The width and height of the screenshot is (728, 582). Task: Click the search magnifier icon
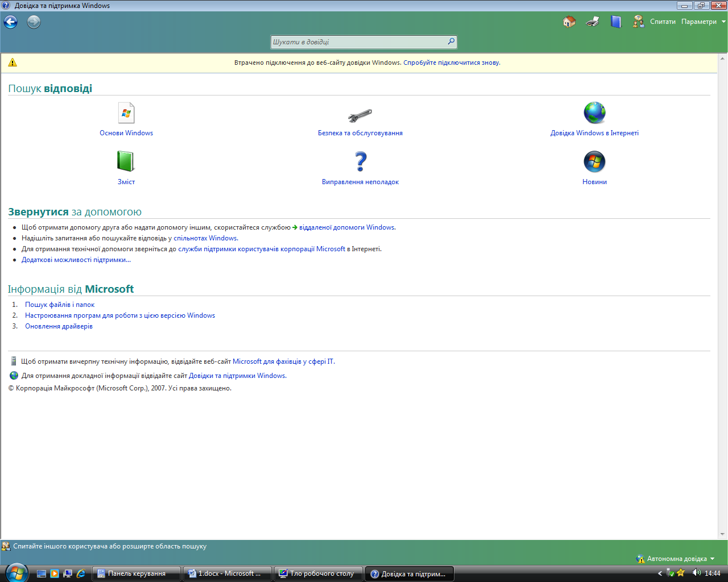click(450, 41)
